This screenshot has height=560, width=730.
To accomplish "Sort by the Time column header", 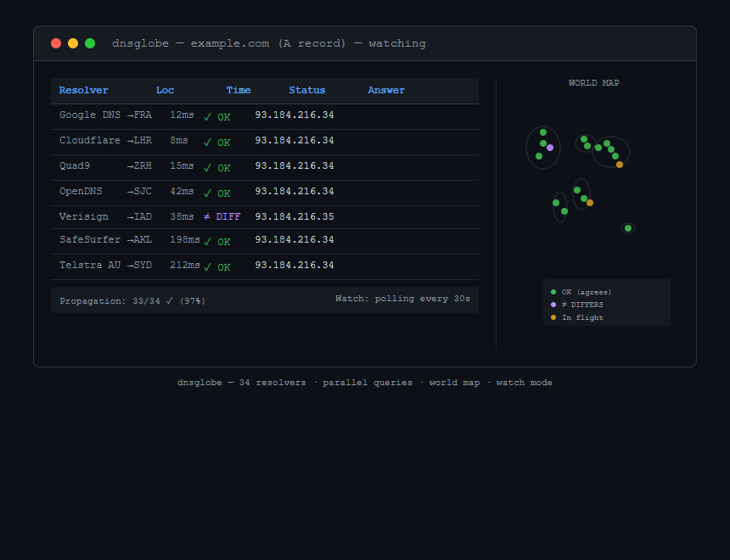I will tap(239, 90).
